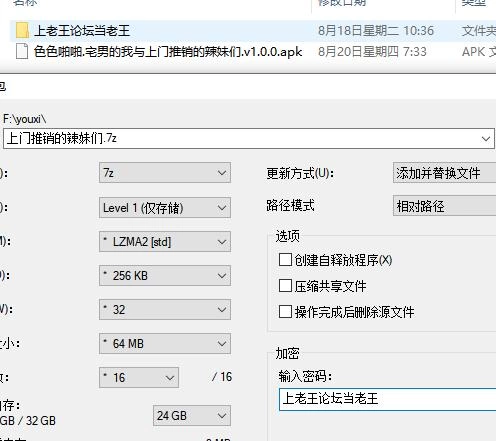
Task: Click the 加密 group heading
Action: [x=287, y=353]
